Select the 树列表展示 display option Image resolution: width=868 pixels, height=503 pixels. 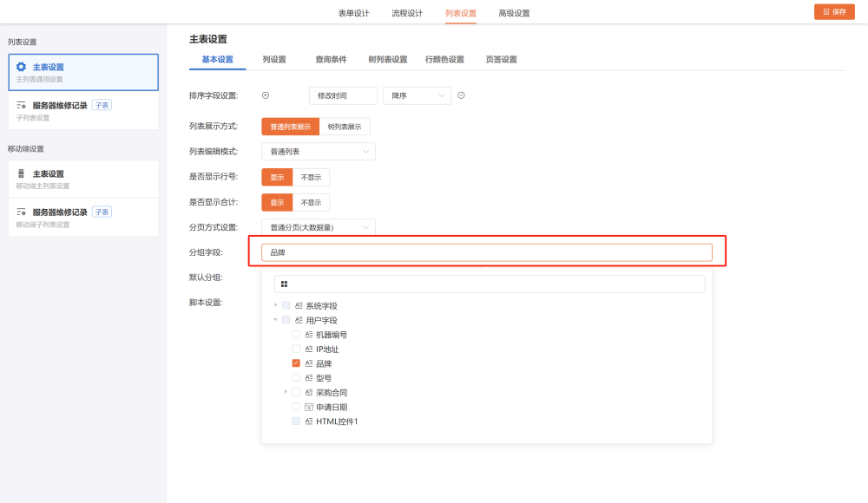[x=345, y=127]
